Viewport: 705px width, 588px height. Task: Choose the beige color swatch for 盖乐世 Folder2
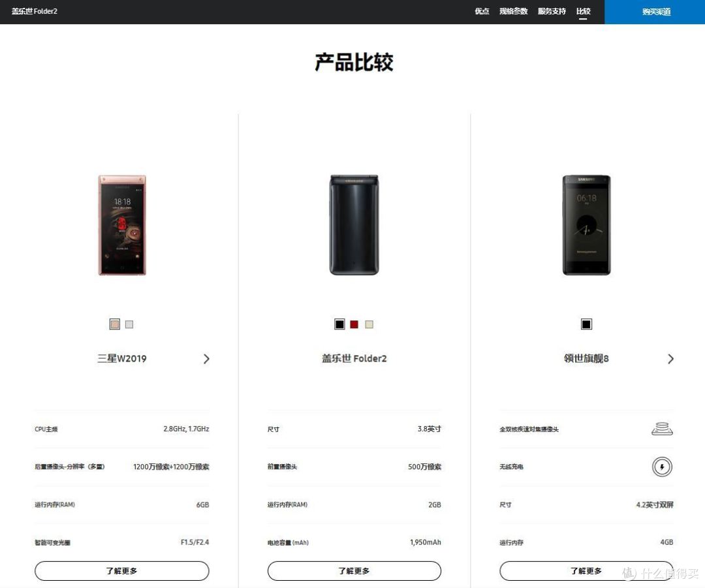click(x=369, y=324)
